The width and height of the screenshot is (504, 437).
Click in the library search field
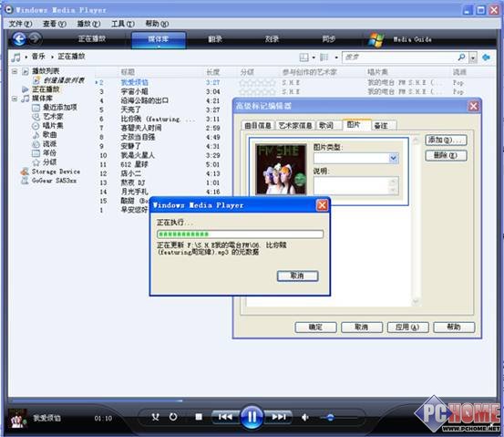(398, 57)
